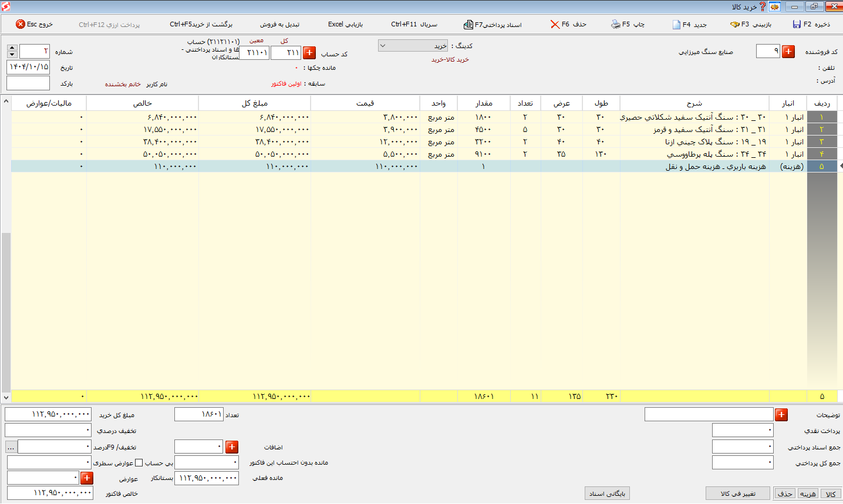
Task: Click the Print (چاپ F5) printer icon
Action: click(615, 24)
